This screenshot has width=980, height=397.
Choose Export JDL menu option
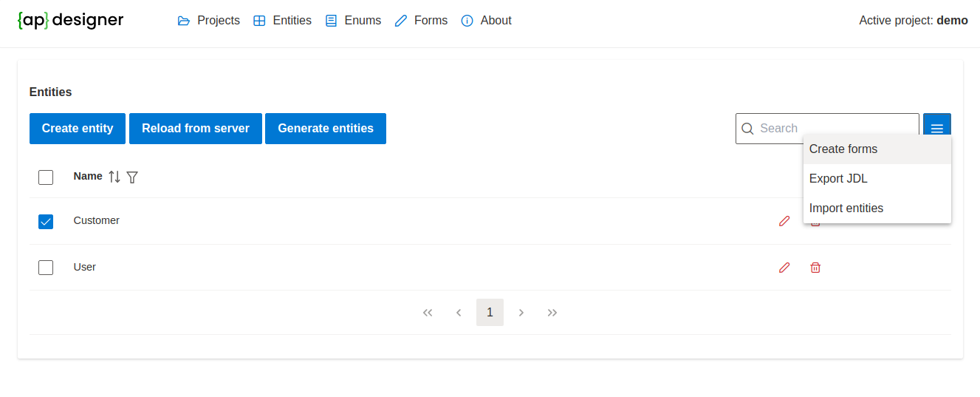coord(838,179)
